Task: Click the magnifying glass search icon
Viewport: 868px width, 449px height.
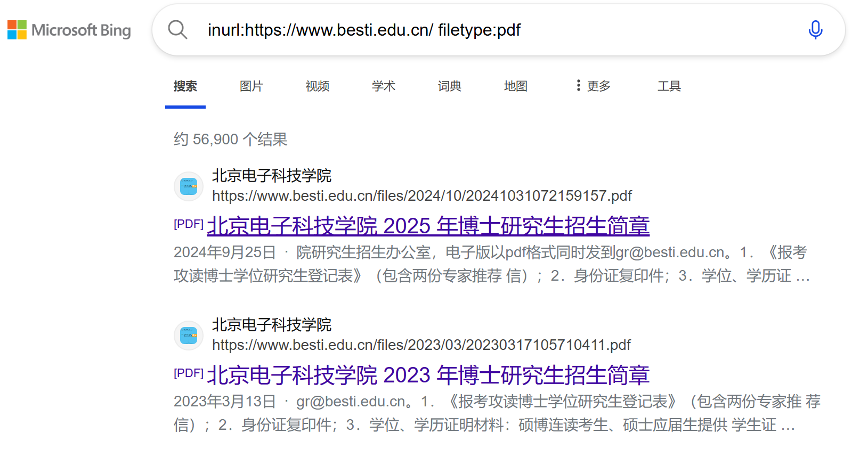Action: [177, 30]
